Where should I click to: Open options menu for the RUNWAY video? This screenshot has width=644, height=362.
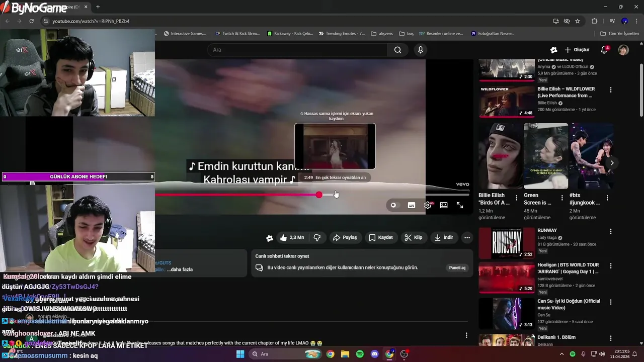611,231
